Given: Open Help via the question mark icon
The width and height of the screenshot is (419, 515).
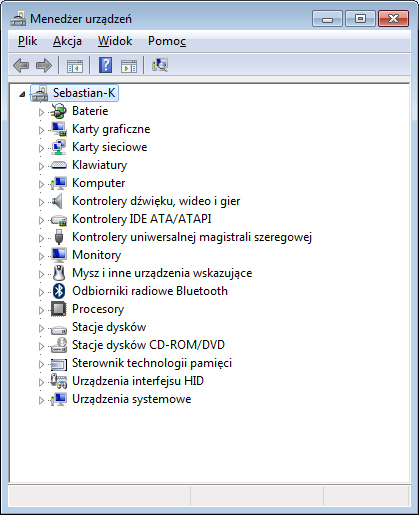Looking at the screenshot, I should tap(105, 65).
